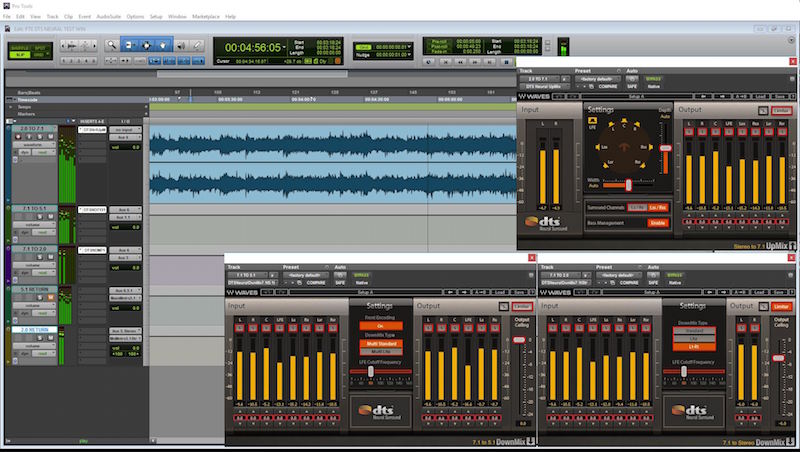Select Multi Lite downmix type
The width and height of the screenshot is (800, 452).
(381, 351)
